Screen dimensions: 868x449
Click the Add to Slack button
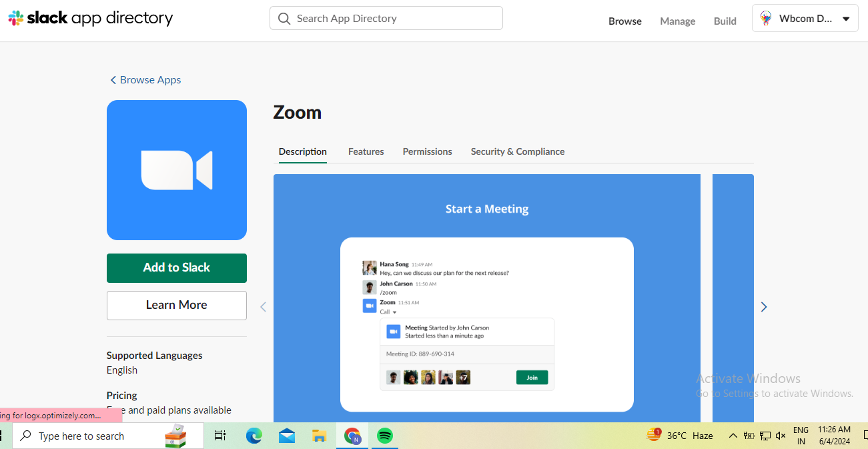(x=177, y=268)
